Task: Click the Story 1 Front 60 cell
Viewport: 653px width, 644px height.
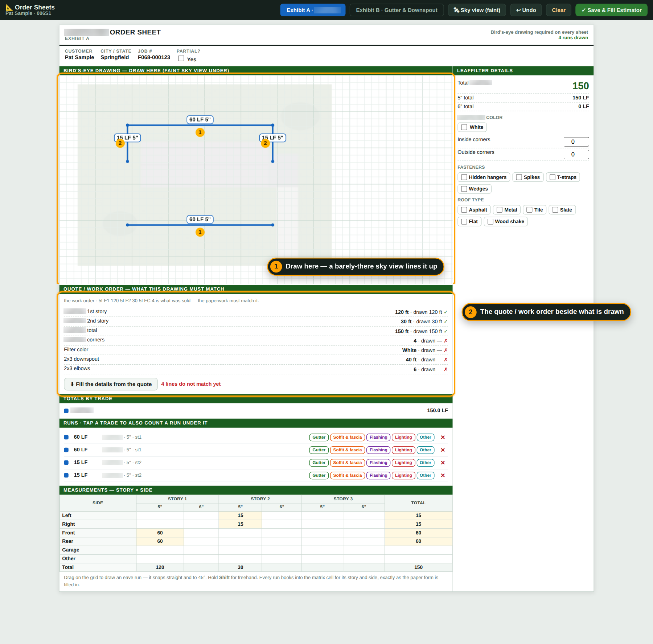Action: tap(160, 533)
